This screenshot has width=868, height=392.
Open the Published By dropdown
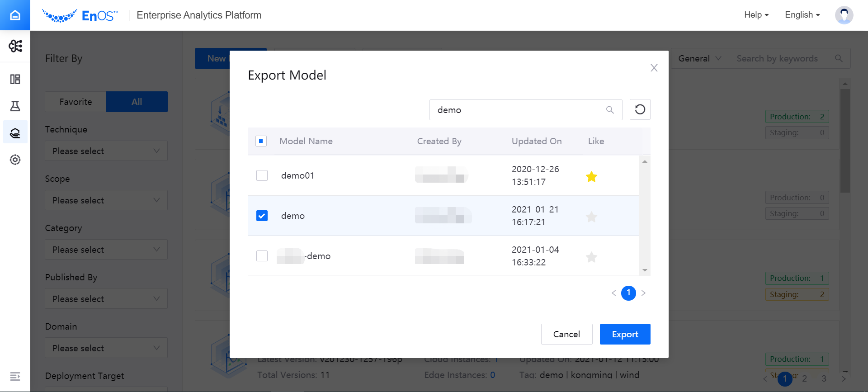tap(106, 299)
